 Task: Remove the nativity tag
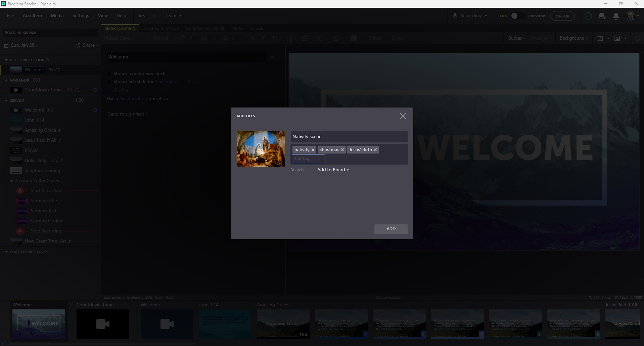tap(313, 150)
